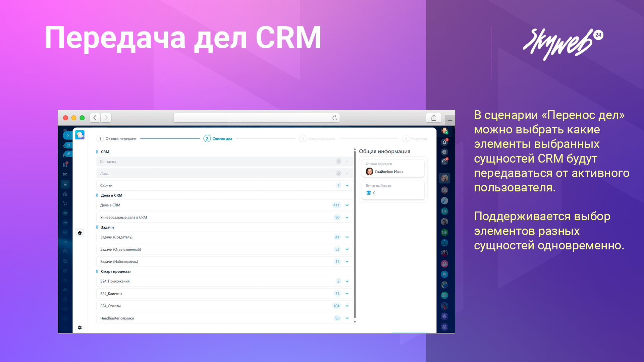The width and height of the screenshot is (644, 362).
Task: Click the home icon in the side panel
Action: (x=80, y=233)
